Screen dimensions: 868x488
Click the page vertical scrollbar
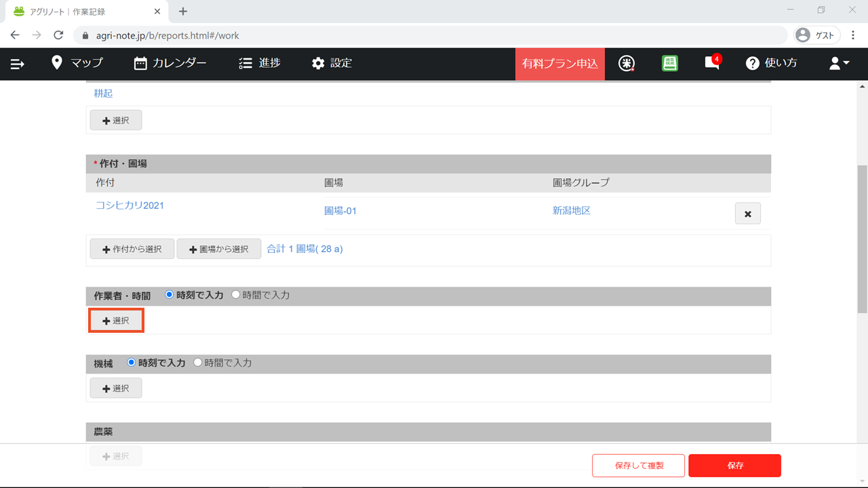(863, 237)
